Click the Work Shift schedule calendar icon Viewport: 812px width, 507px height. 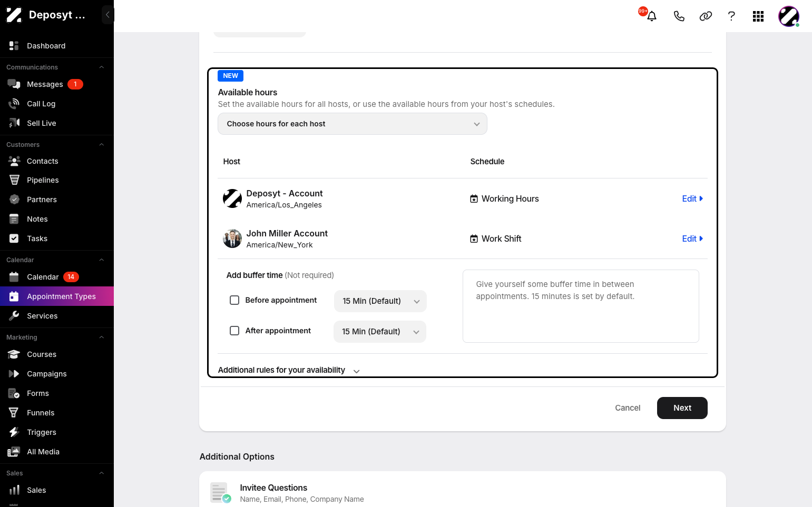(474, 239)
